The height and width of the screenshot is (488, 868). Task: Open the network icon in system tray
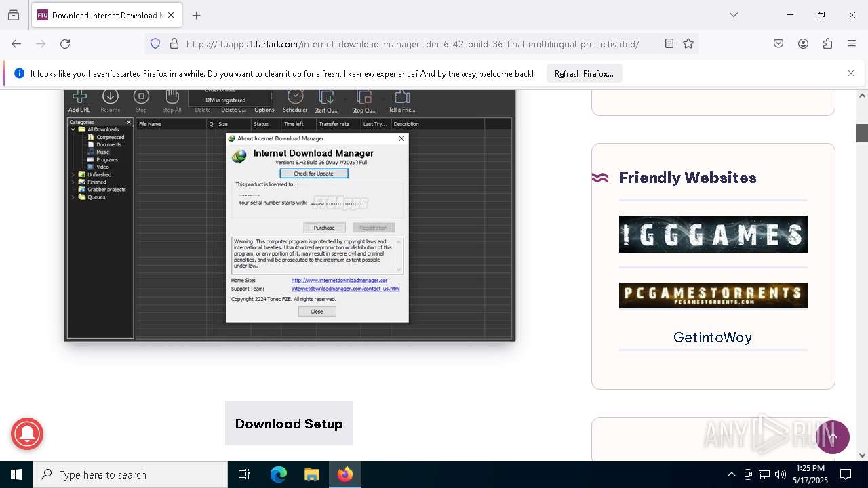(x=764, y=474)
